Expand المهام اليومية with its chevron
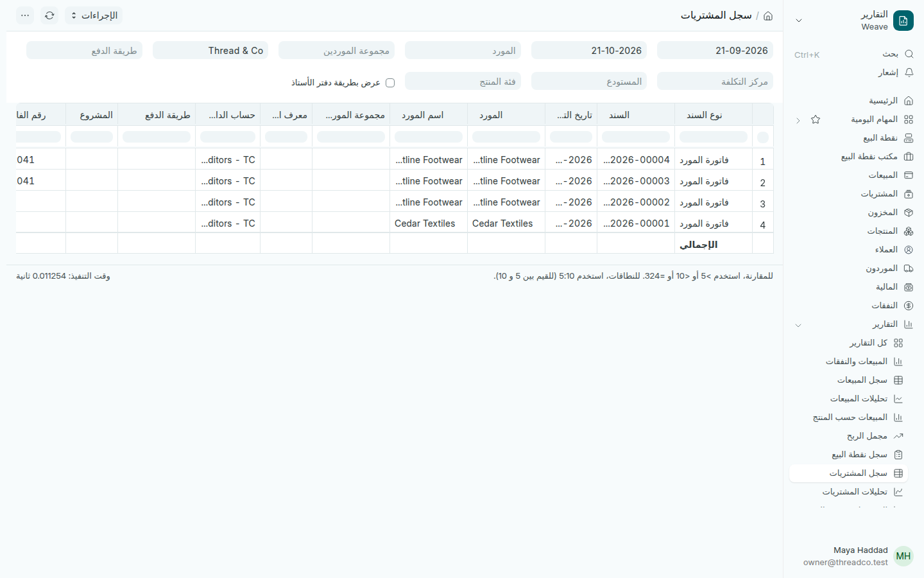924x578 pixels. point(798,120)
